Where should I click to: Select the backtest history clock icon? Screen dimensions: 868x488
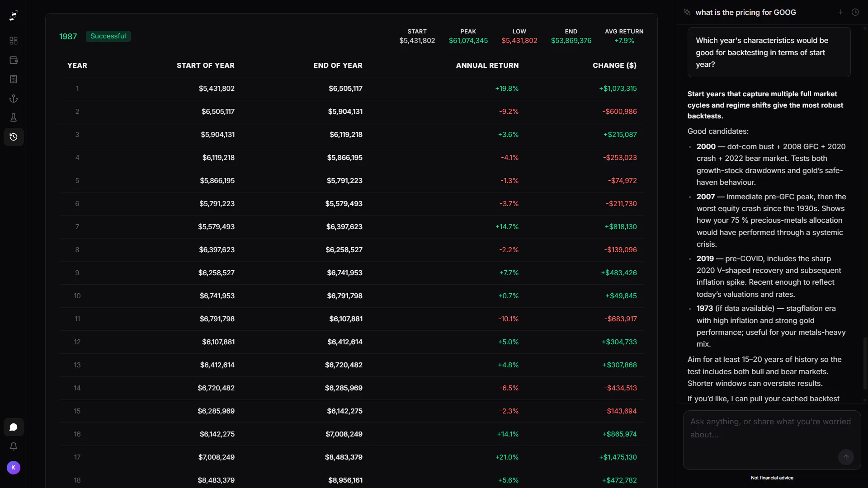[x=14, y=137]
